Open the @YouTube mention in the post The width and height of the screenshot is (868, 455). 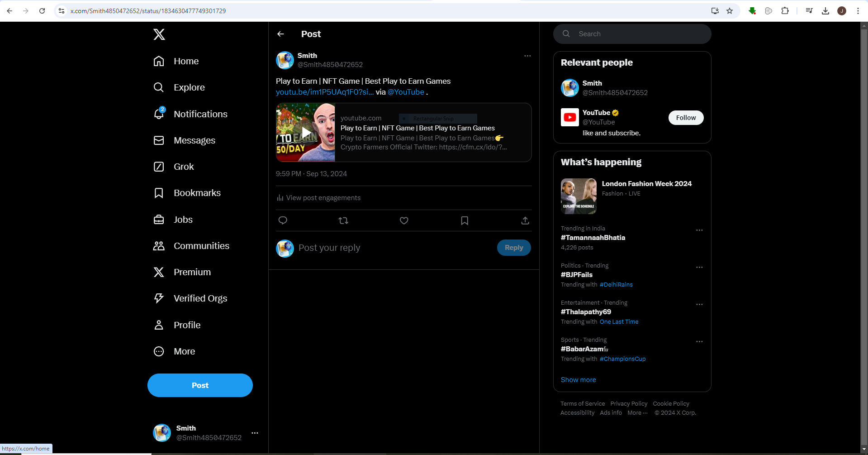406,92
